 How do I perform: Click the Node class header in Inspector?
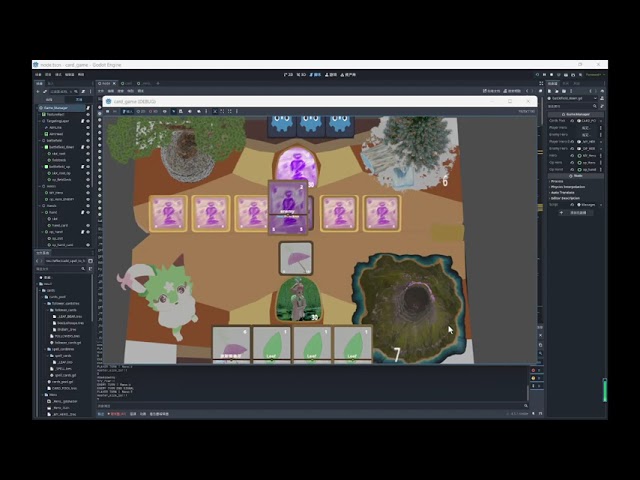point(576,176)
